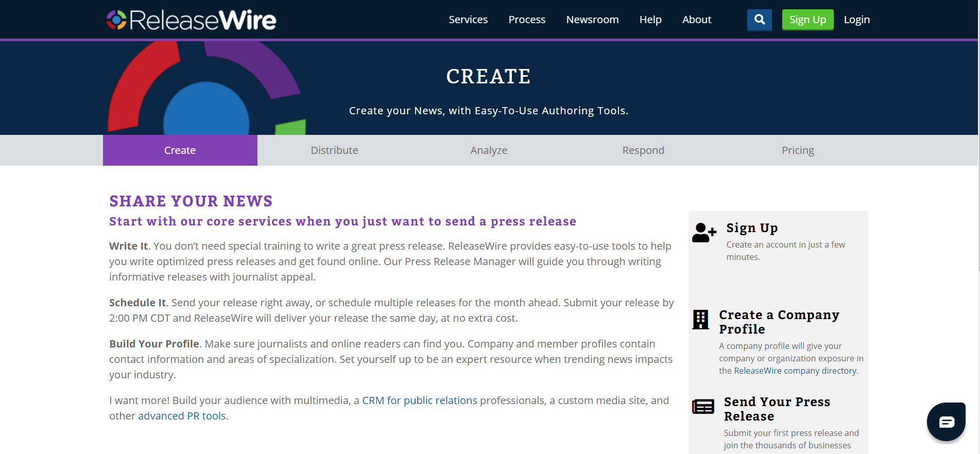
Task: Click the 'Schedule It' bold text
Action: click(x=137, y=303)
